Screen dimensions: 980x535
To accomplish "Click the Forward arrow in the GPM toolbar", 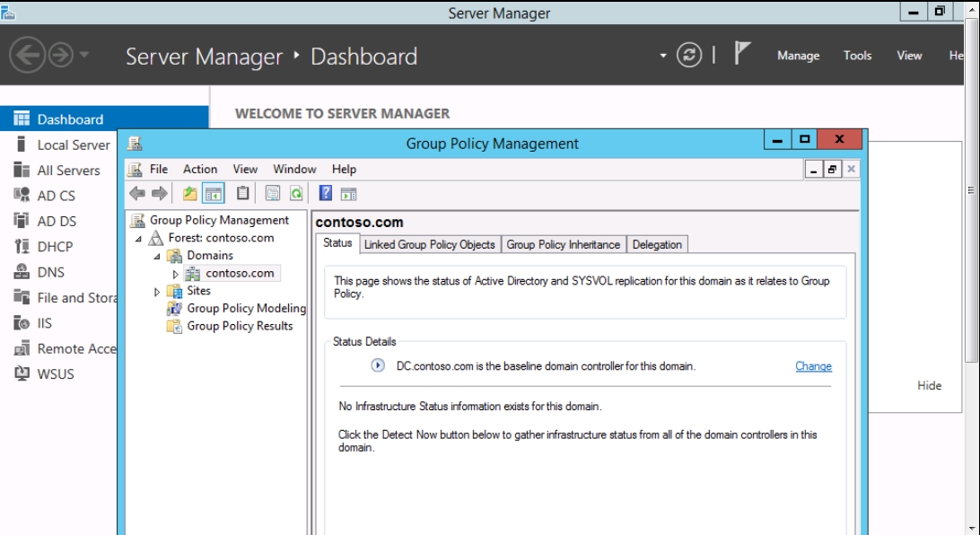I will 160,194.
